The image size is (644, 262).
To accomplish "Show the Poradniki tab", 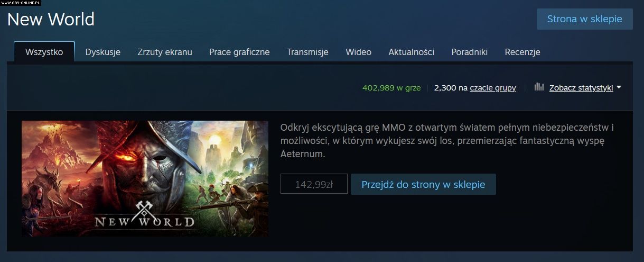I will [470, 52].
